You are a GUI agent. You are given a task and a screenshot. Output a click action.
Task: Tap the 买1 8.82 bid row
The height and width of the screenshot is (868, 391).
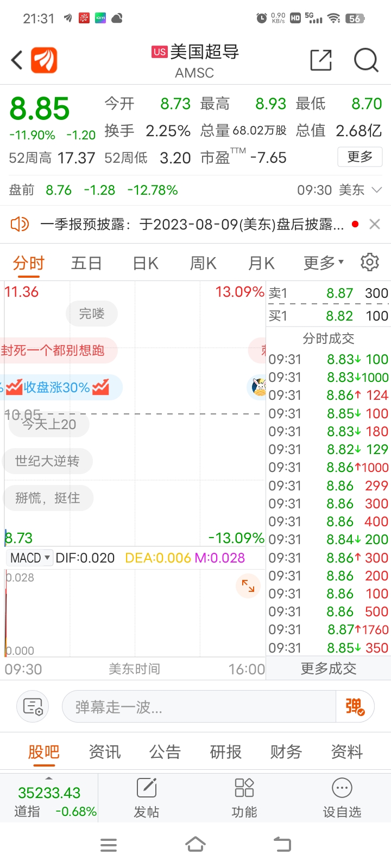pos(329,316)
